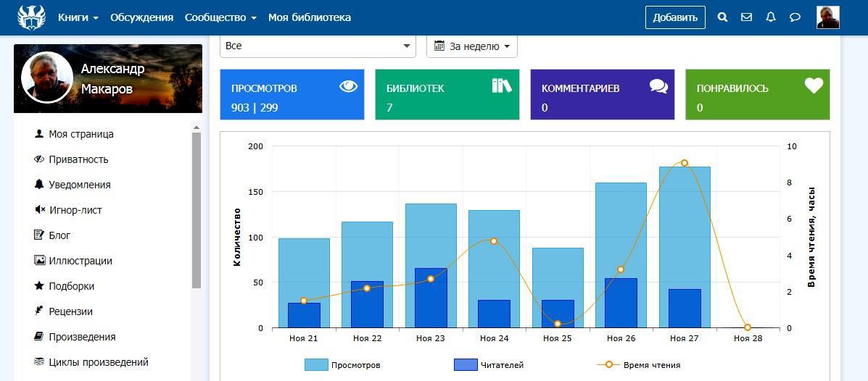
Task: Click the site logo in the header
Action: pos(31,17)
